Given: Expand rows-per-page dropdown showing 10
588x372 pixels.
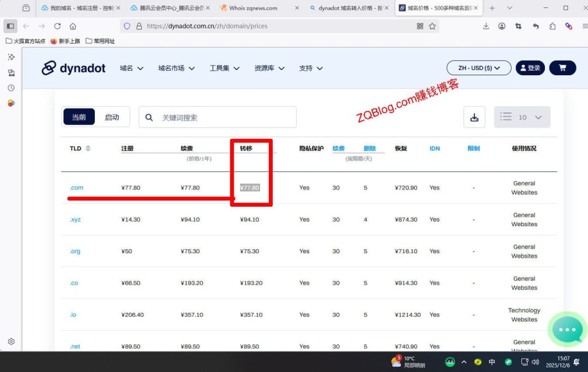Looking at the screenshot, I should 522,117.
